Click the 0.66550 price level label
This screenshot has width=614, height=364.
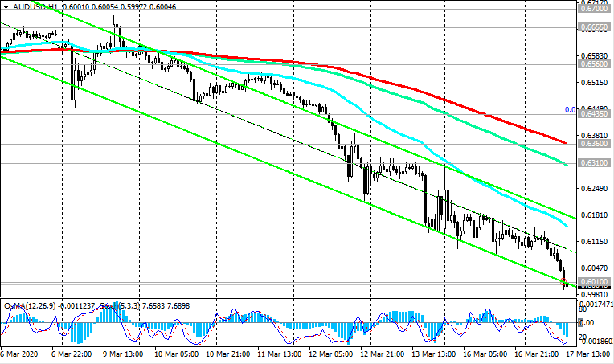(594, 27)
